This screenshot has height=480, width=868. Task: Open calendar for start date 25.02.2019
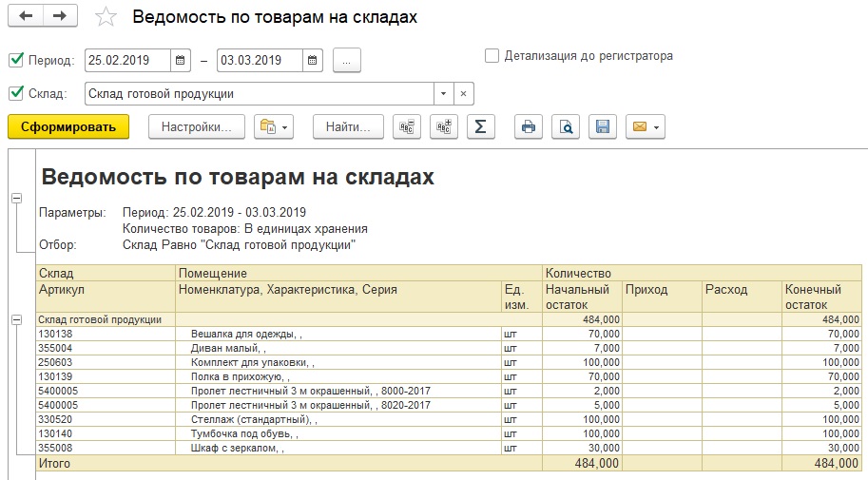(181, 60)
